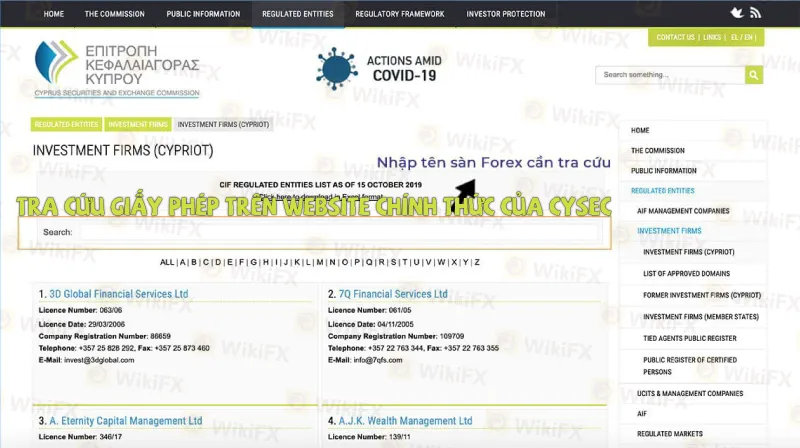Click the green search magnifier button
This screenshot has height=448, width=800.
(754, 75)
